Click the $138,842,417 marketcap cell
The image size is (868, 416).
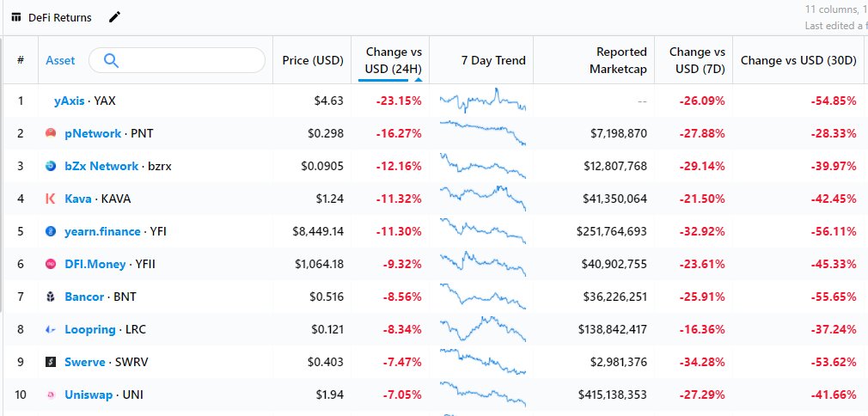[612, 329]
